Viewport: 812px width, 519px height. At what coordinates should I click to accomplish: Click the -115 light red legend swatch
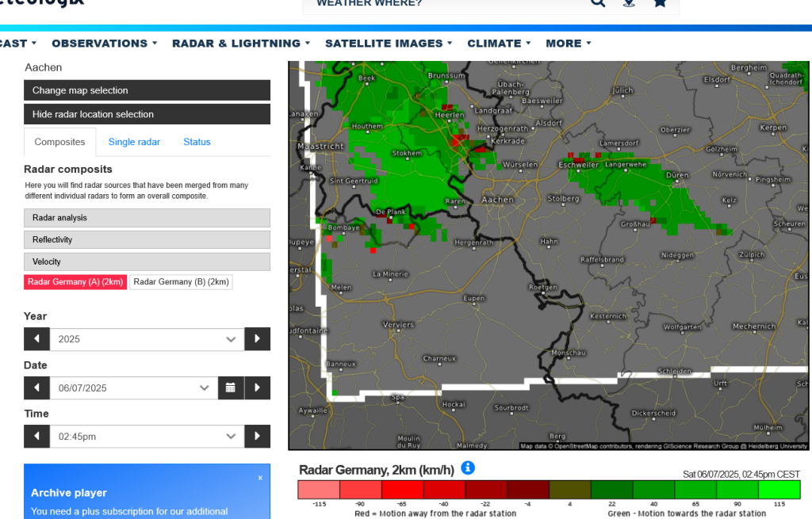319,490
